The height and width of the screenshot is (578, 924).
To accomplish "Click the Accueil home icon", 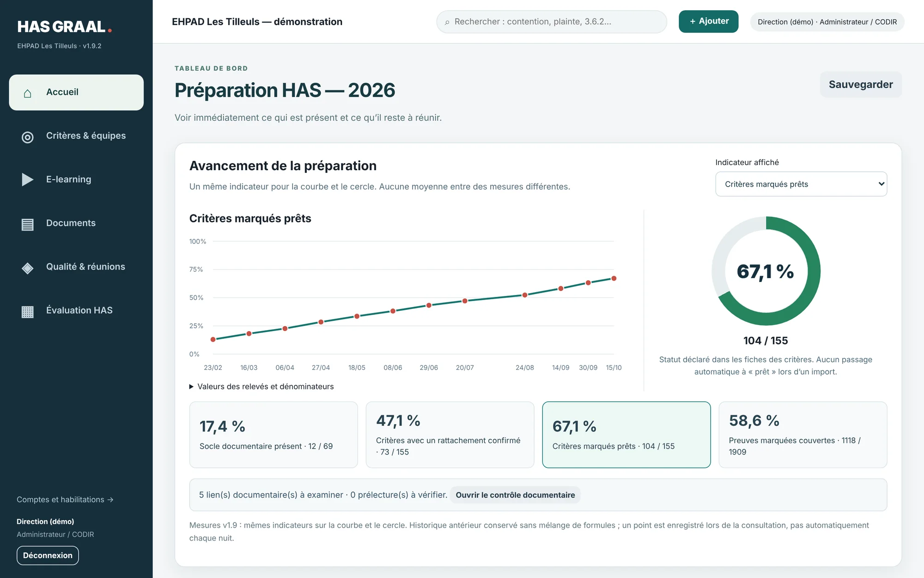I will tap(28, 93).
